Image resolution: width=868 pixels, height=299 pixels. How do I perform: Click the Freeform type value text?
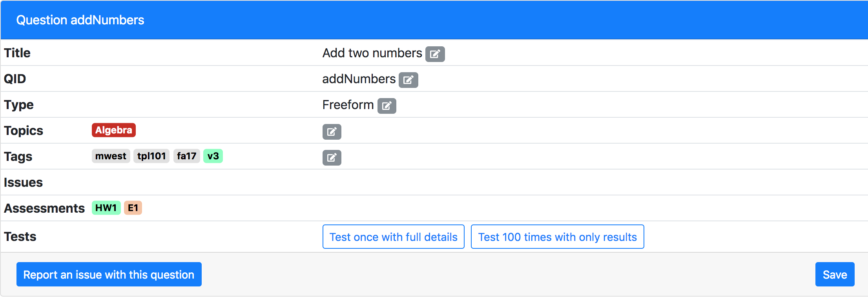[x=348, y=105]
